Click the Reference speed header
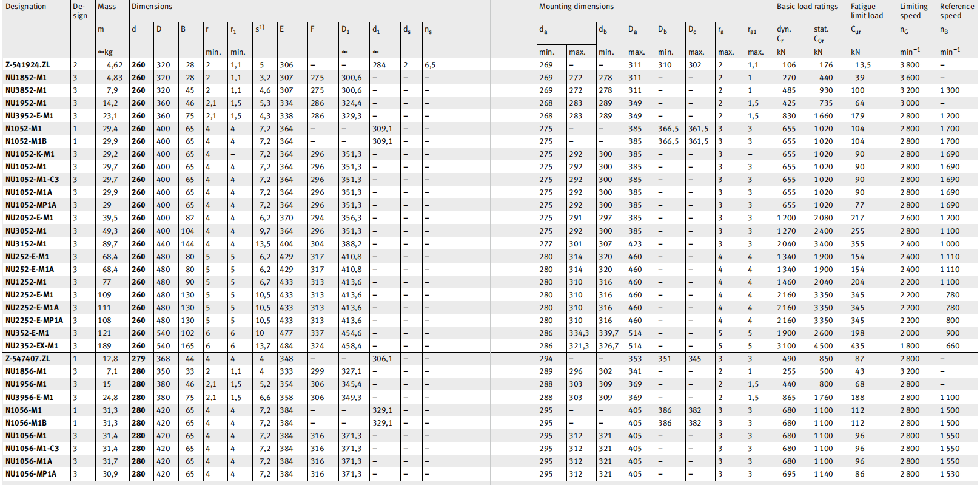The height and width of the screenshot is (485, 980). click(957, 11)
